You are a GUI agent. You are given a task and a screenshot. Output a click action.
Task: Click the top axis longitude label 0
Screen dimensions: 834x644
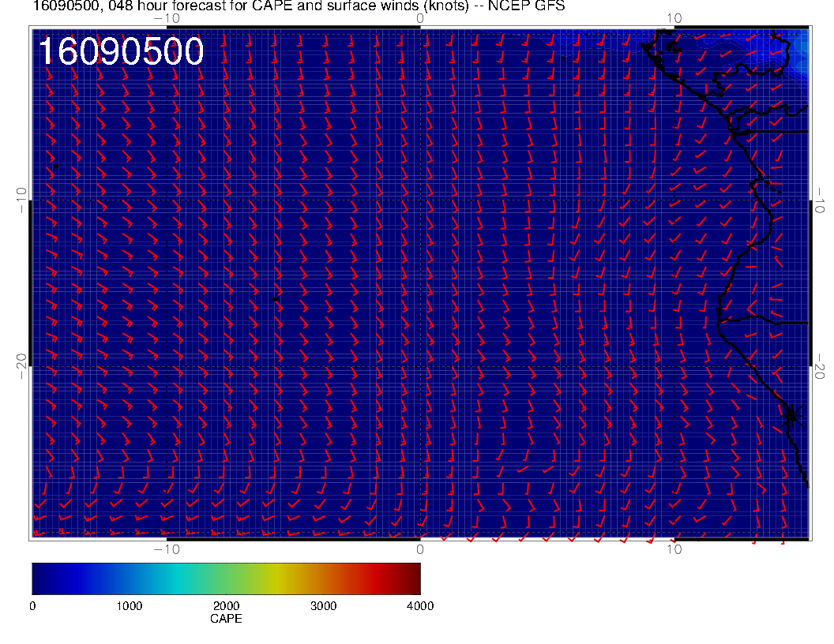click(420, 19)
